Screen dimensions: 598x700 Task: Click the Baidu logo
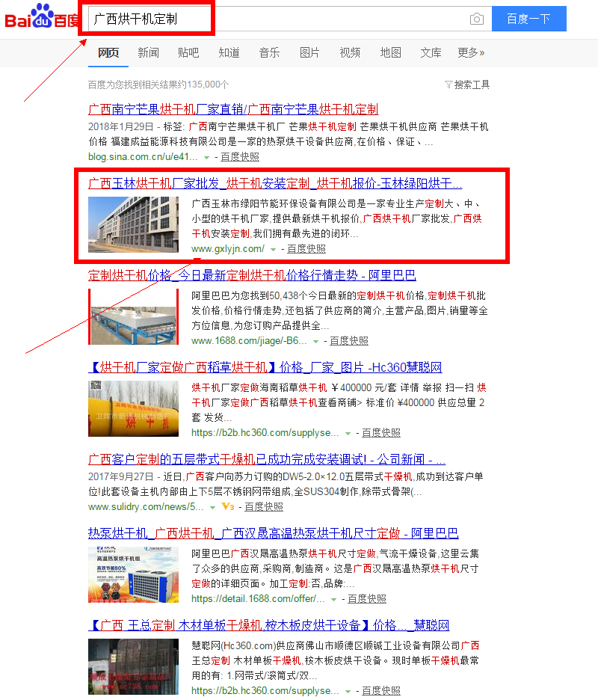[x=41, y=16]
